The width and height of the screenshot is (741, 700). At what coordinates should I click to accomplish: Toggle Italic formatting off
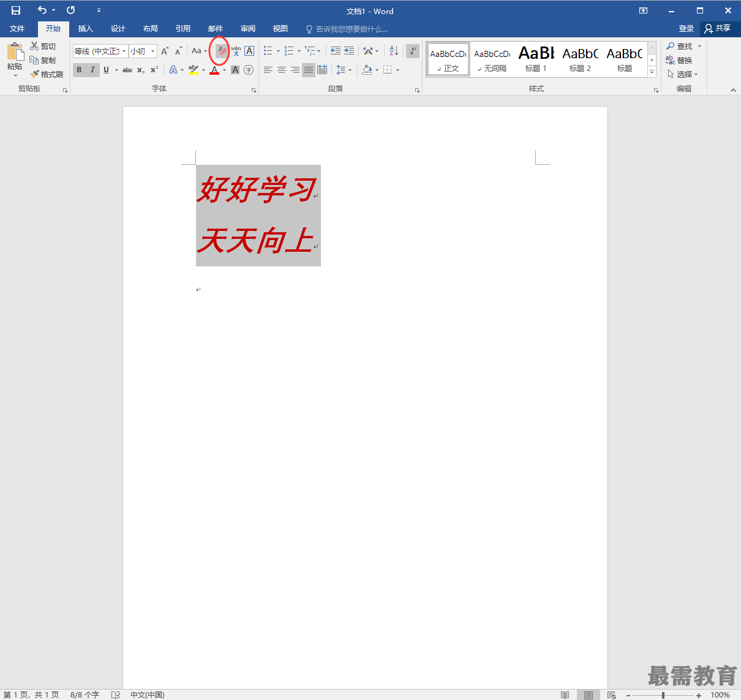pyautogui.click(x=92, y=70)
